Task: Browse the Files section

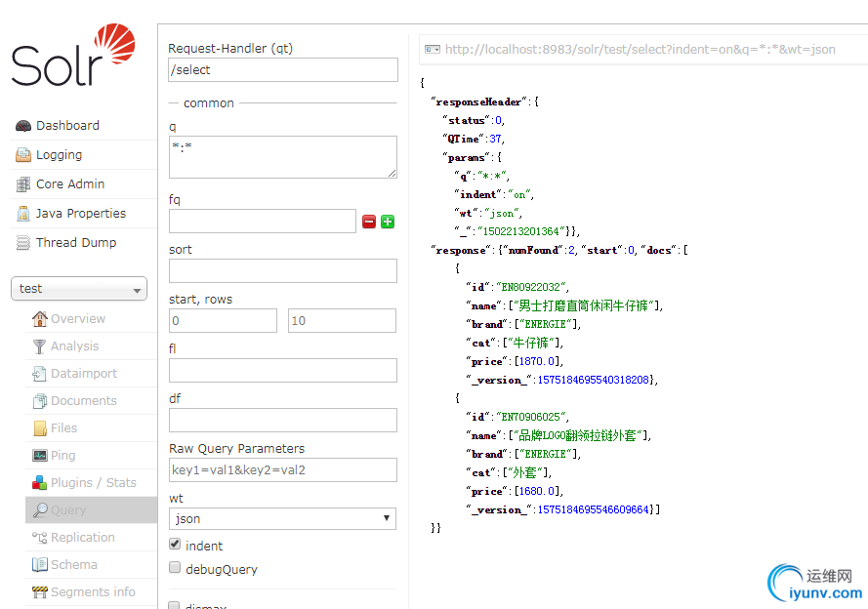Action: pyautogui.click(x=64, y=428)
